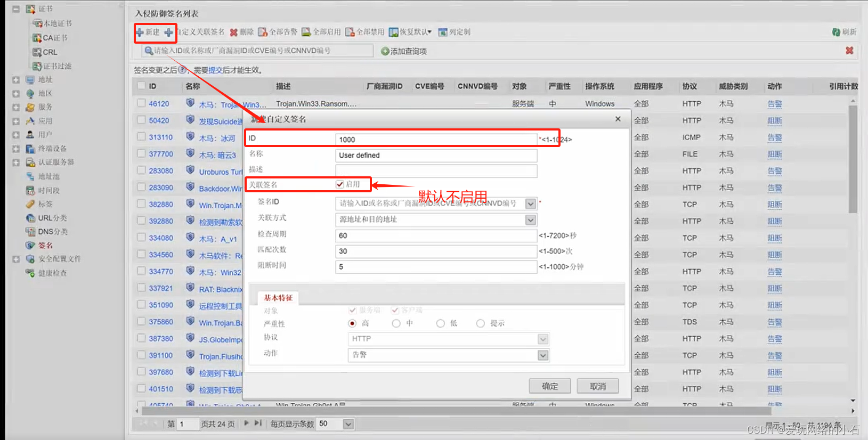Click the CNNVD编号 column header
Image resolution: width=868 pixels, height=440 pixels.
click(477, 86)
